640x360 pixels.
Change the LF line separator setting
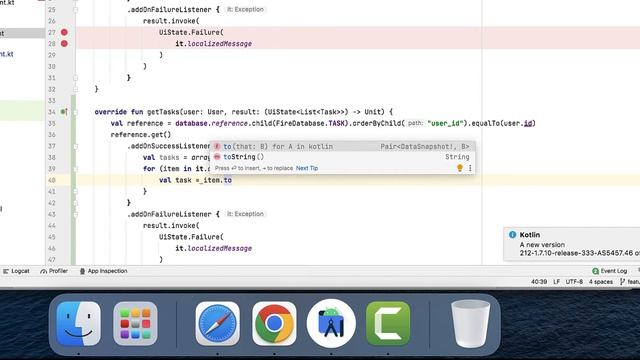556,282
